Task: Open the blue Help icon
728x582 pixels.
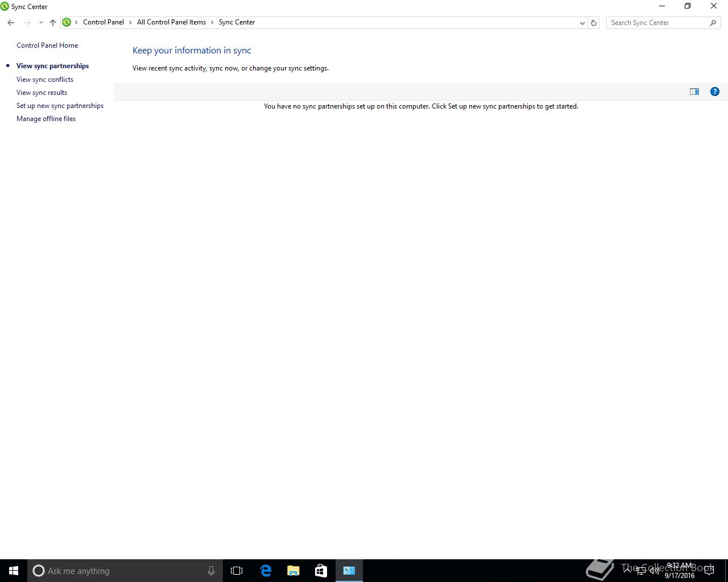Action: 715,92
